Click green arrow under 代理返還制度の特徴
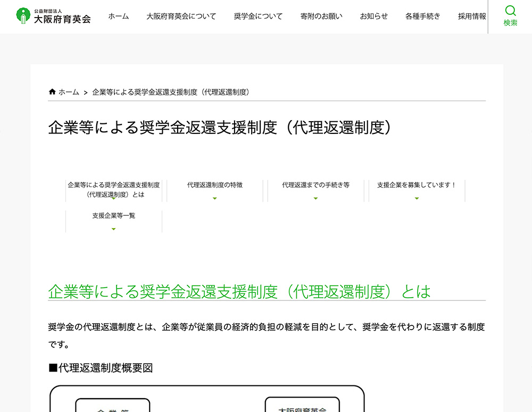This screenshot has height=412, width=532. [214, 199]
